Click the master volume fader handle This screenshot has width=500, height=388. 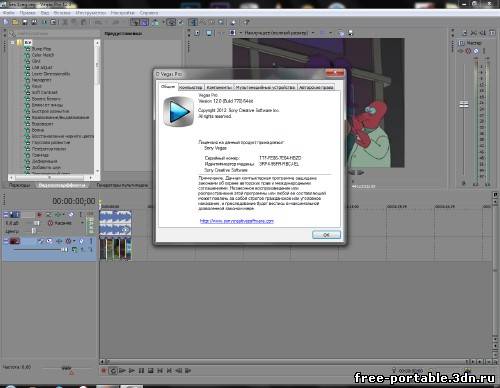[464, 105]
